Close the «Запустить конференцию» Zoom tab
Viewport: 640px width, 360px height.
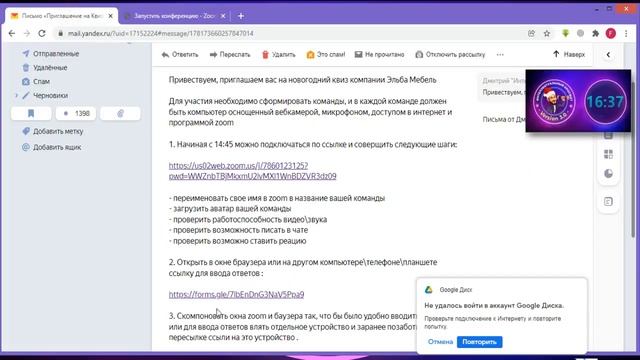pos(223,16)
